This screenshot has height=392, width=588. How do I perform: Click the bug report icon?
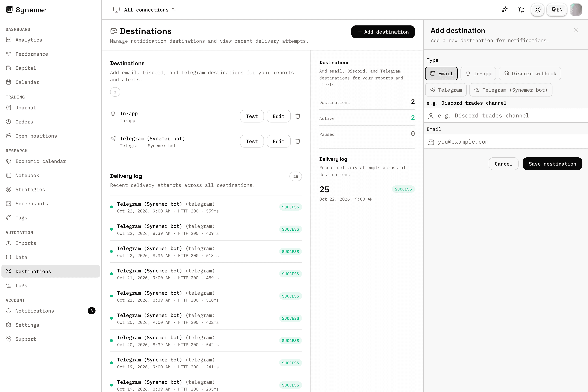pos(521,10)
